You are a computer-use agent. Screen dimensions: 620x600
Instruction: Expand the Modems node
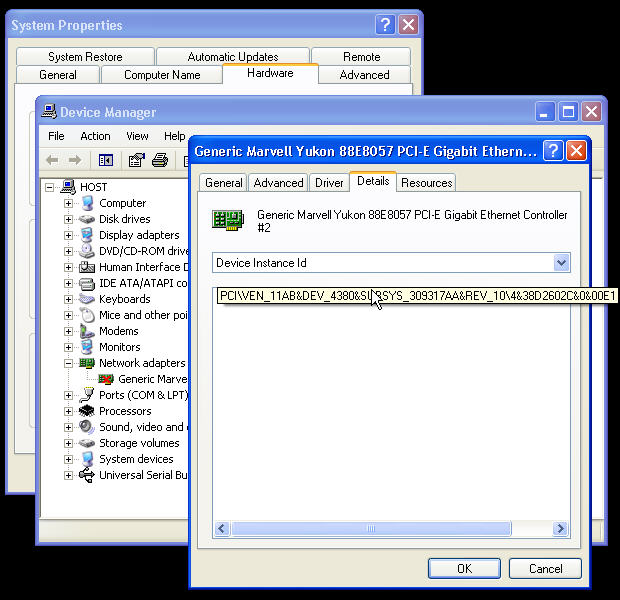[68, 331]
